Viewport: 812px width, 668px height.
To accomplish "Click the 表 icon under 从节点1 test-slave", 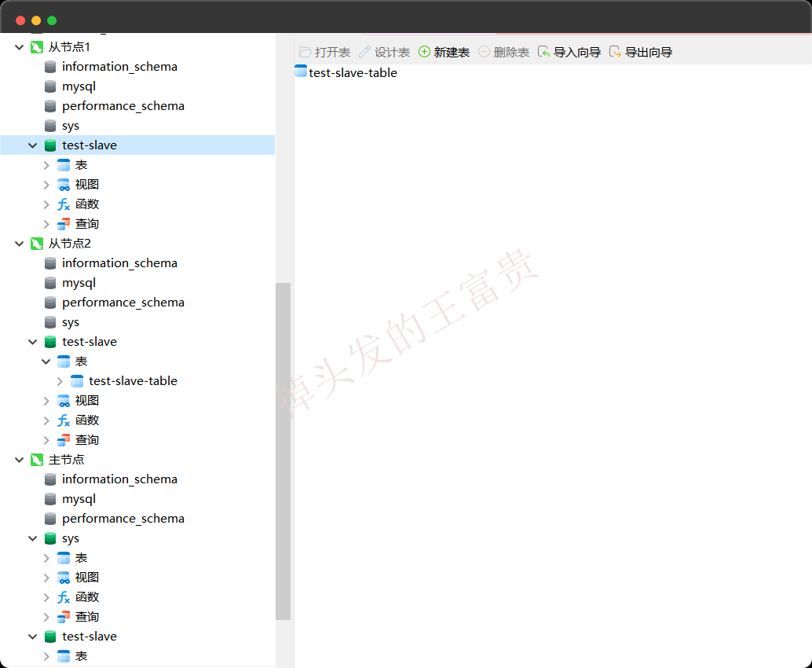I will point(63,165).
